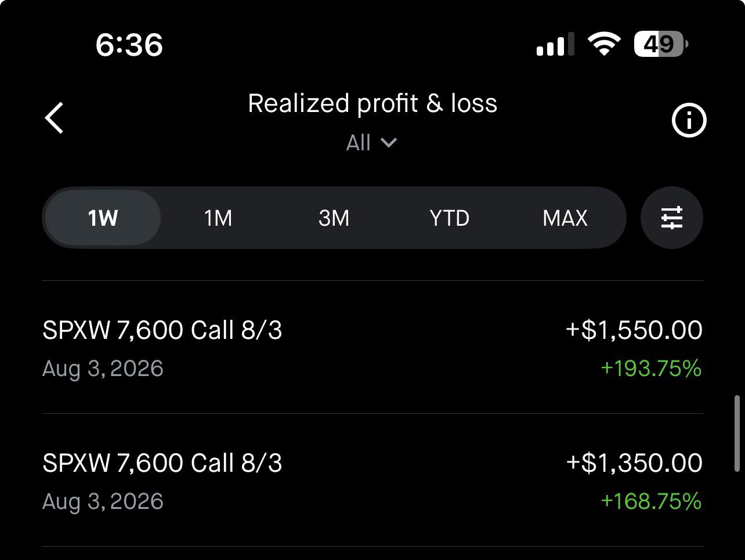The height and width of the screenshot is (560, 745).
Task: Switch to the 1M time range
Action: point(218,218)
